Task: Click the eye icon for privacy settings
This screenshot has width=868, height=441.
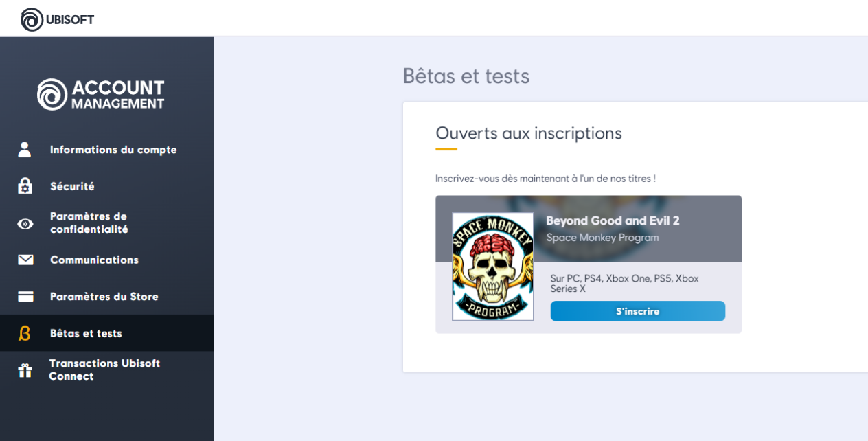Action: (25, 224)
